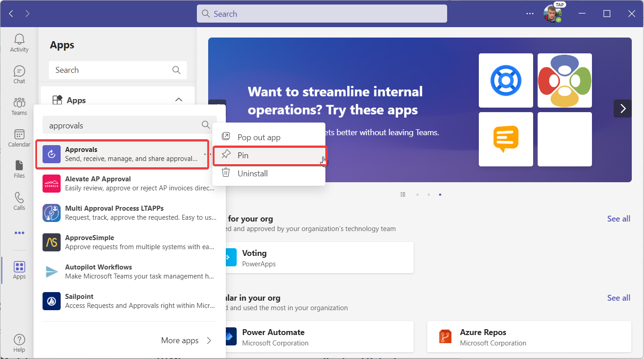Go forward with the right arrow
Image resolution: width=644 pixels, height=359 pixels.
28,14
